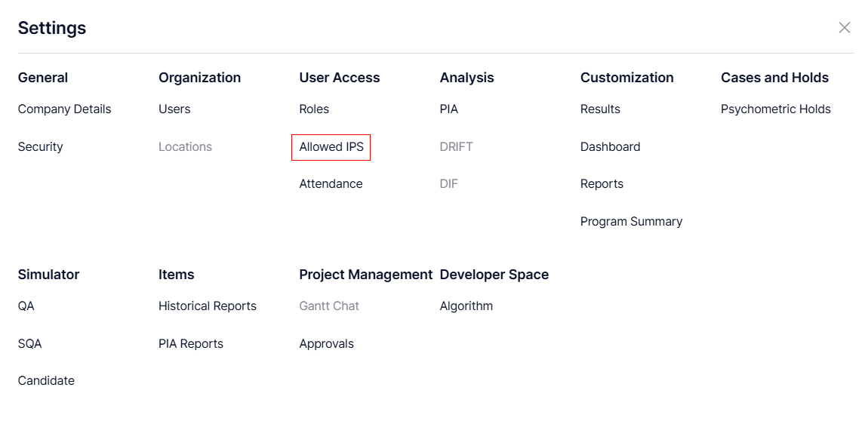
Task: Open Company Details settings
Action: [x=64, y=109]
